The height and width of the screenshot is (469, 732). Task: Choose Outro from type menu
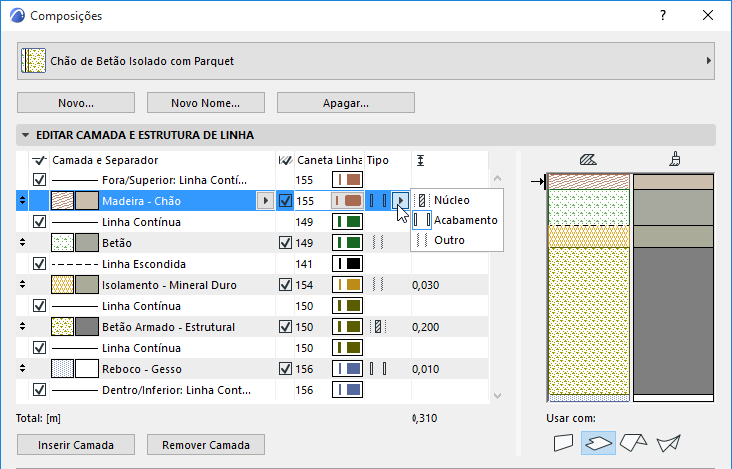(x=457, y=240)
